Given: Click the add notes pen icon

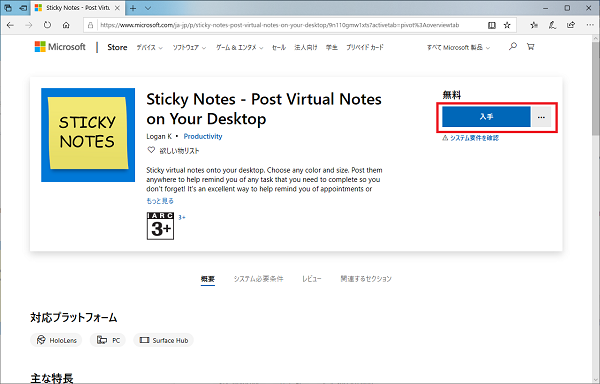Looking at the screenshot, I should pyautogui.click(x=552, y=25).
